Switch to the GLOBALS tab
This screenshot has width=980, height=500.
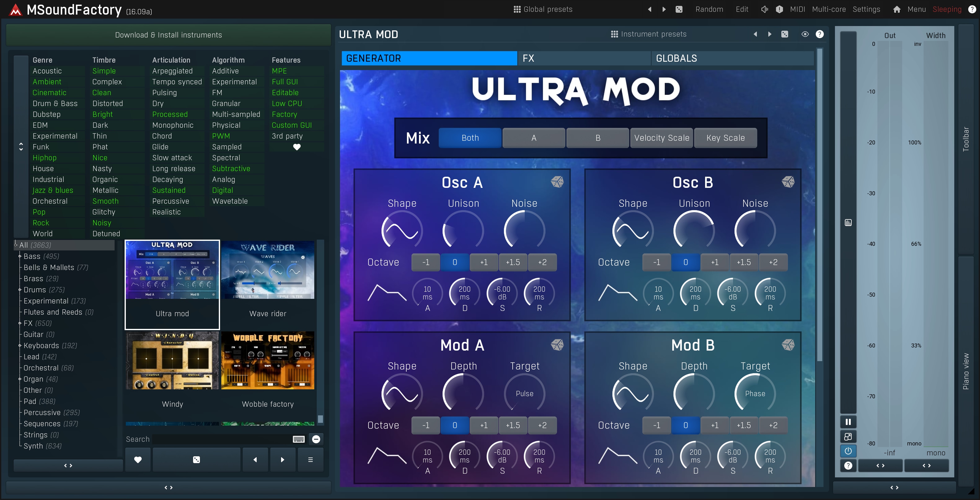click(x=732, y=58)
